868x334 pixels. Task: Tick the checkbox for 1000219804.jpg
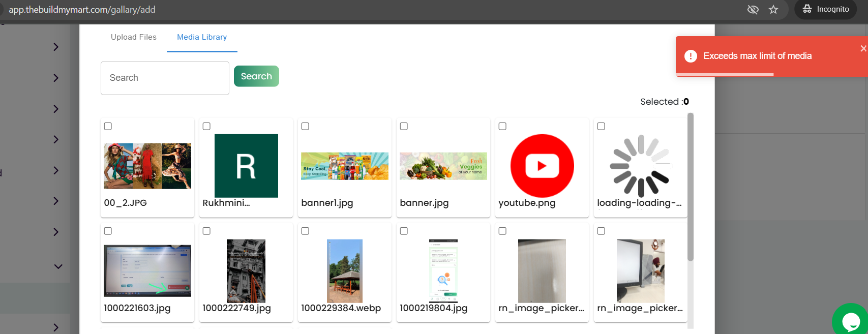pyautogui.click(x=404, y=231)
